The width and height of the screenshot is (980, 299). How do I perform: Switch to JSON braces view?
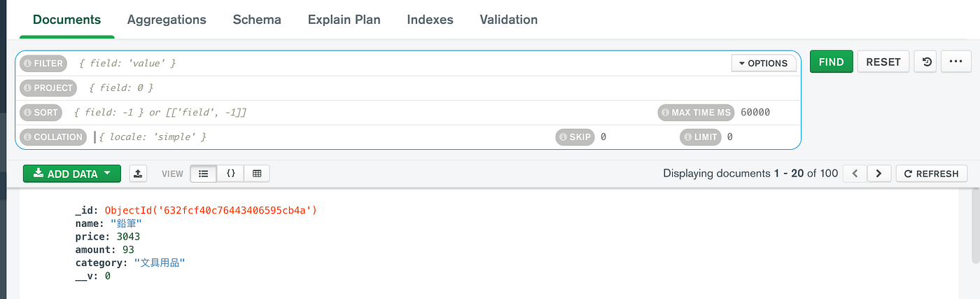(230, 174)
